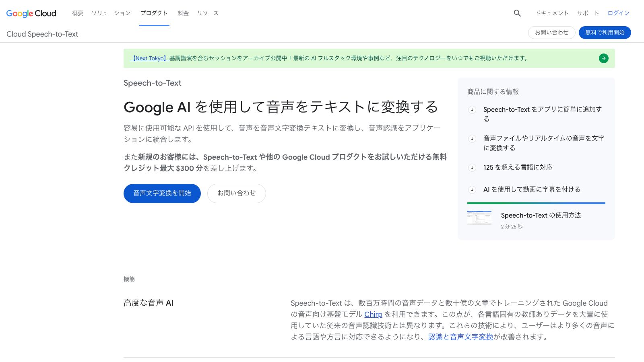Click header お問い合わせ button
The image size is (644, 362).
coord(552,33)
